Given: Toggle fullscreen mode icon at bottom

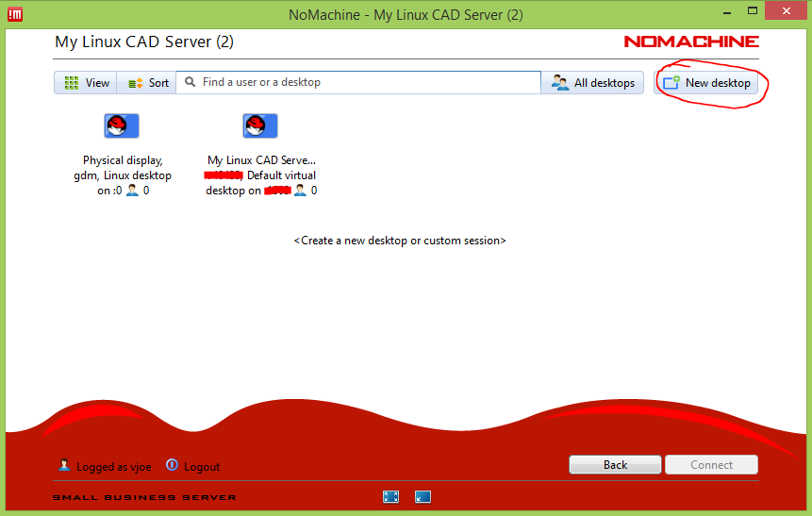Looking at the screenshot, I should tap(391, 497).
